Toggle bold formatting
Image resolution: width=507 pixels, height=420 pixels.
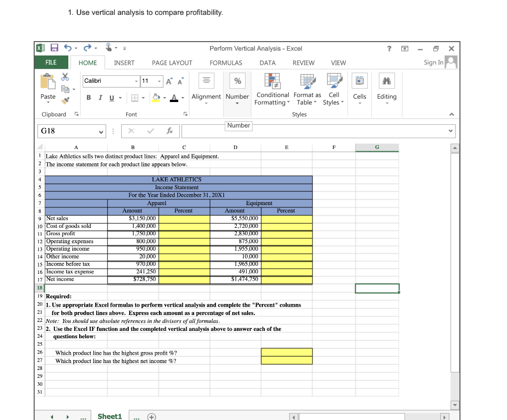[89, 98]
